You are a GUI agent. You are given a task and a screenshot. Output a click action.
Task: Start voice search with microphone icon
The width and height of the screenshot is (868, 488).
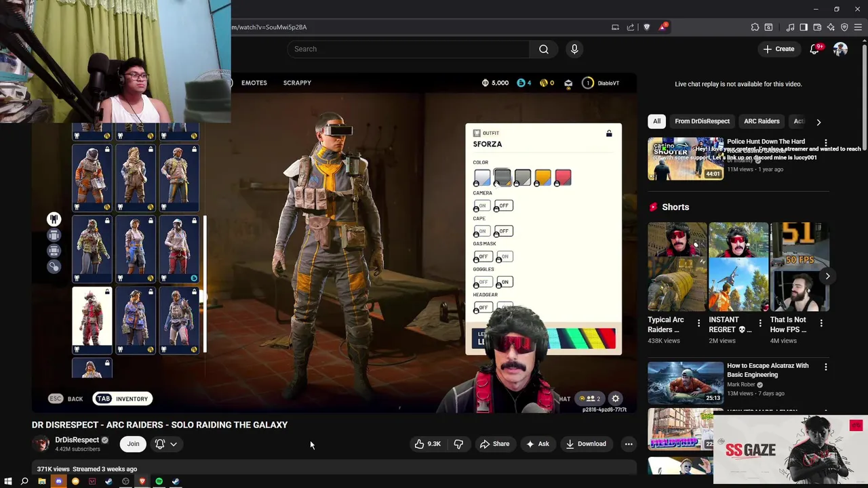pos(574,49)
